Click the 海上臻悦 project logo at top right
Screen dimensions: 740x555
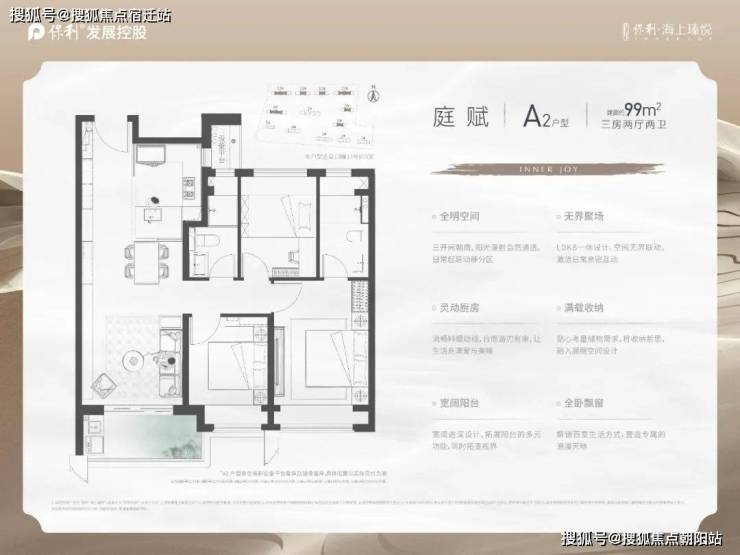[x=667, y=31]
